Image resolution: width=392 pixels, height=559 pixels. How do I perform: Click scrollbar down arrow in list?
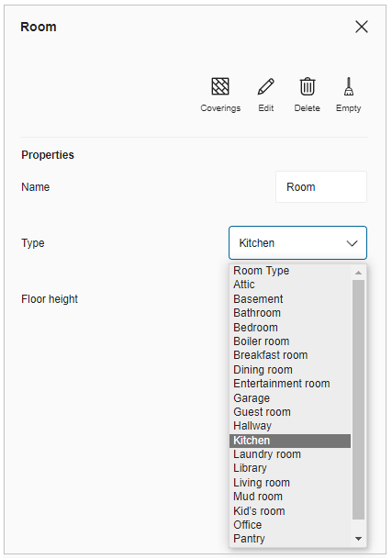point(358,538)
